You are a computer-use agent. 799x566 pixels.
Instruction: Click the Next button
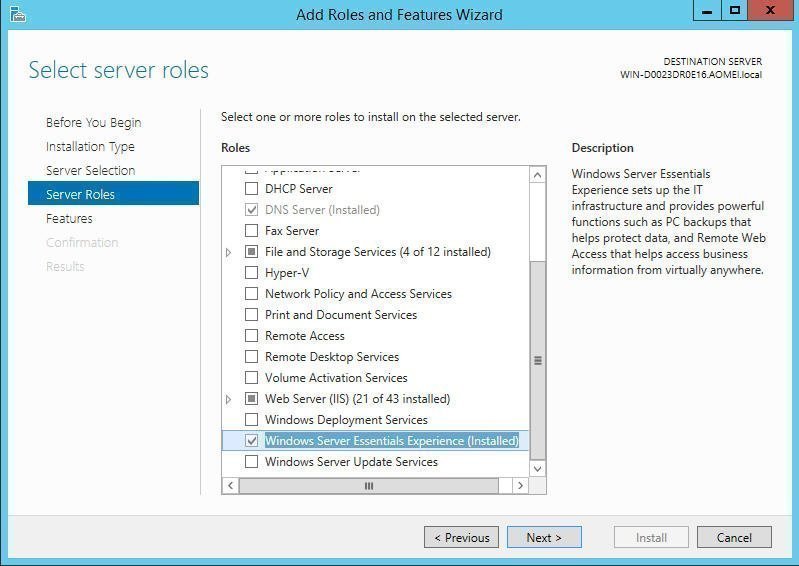tap(543, 537)
